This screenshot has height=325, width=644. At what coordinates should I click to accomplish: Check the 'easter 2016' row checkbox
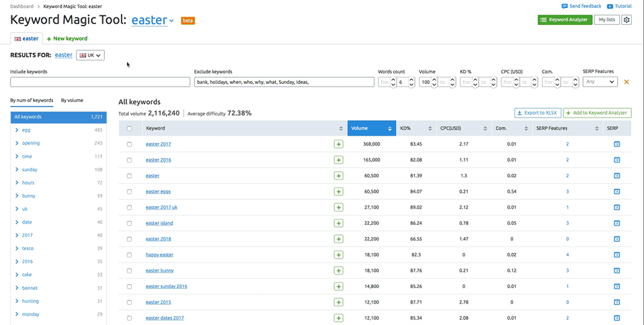tap(129, 160)
